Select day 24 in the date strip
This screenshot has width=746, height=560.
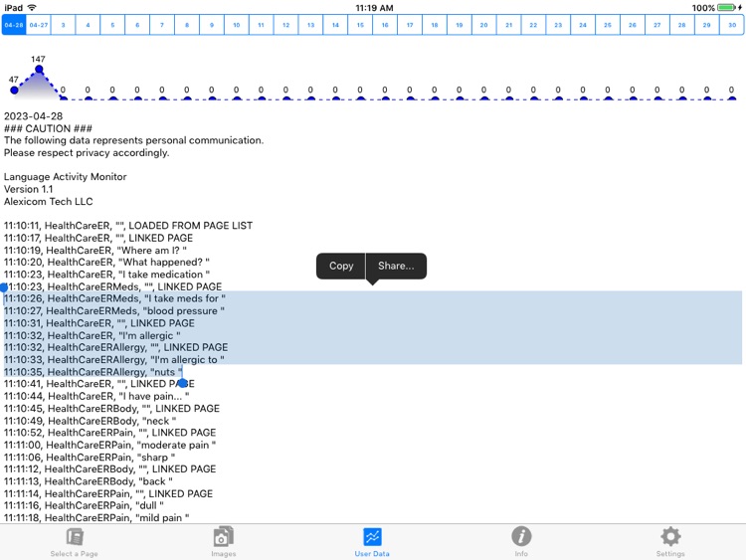coord(583,25)
